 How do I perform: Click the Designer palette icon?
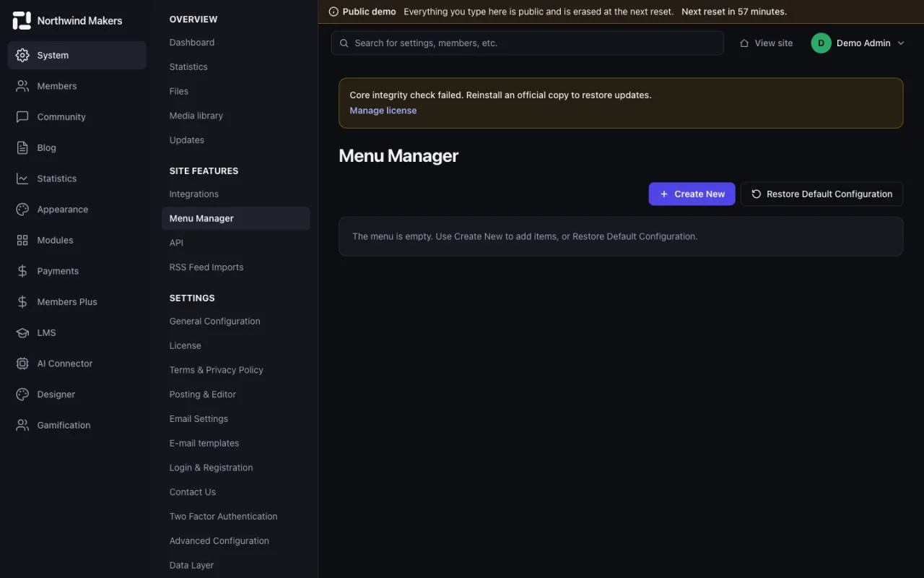[22, 394]
